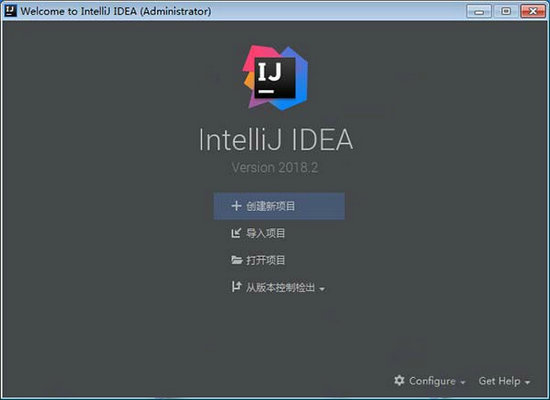Click the large IntelliJ IDEA logo
The height and width of the screenshot is (400, 550).
pos(275,78)
